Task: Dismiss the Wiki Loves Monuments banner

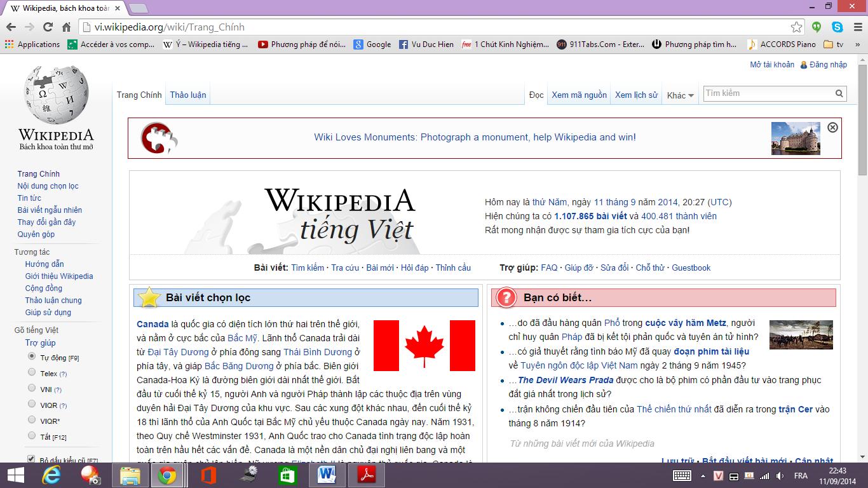Action: [832, 127]
